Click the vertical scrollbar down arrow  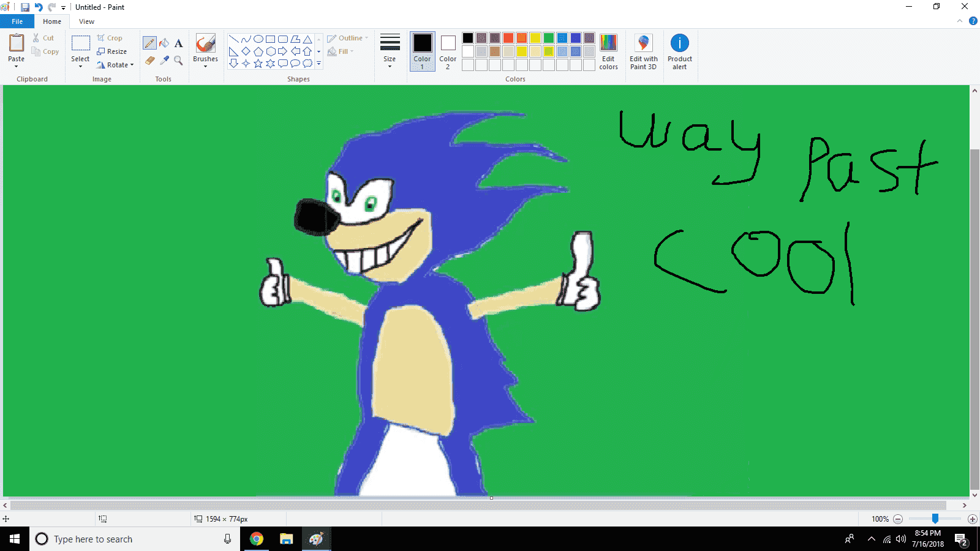pos(974,495)
